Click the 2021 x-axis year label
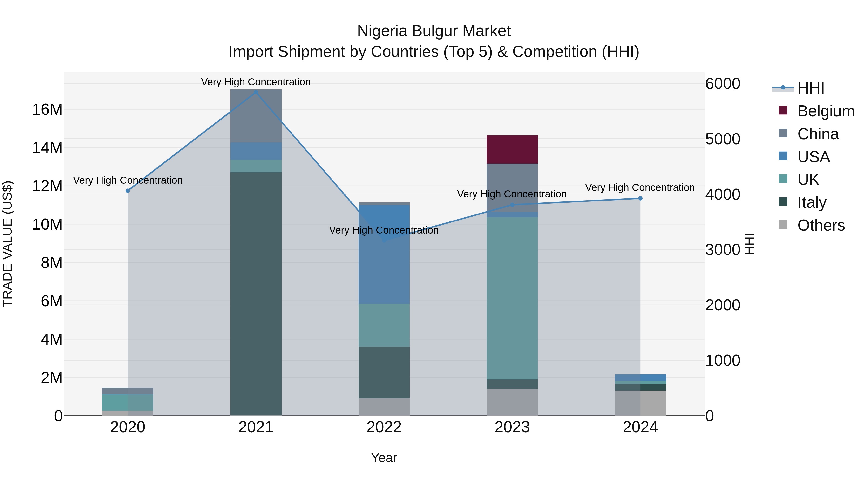868x488 pixels. pyautogui.click(x=256, y=427)
